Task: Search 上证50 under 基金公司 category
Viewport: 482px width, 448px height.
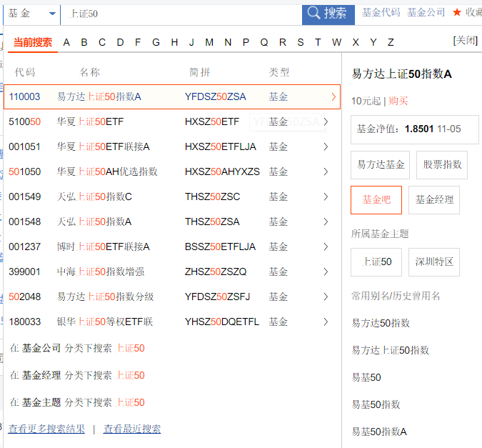Action: pos(77,348)
